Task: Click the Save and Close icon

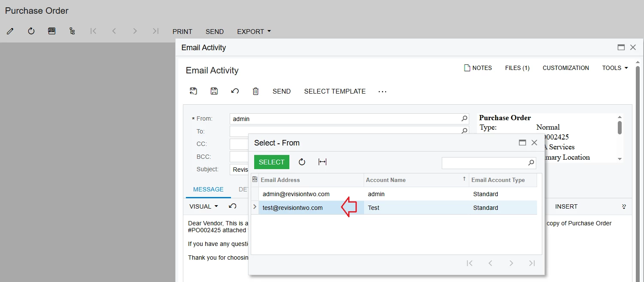Action: pyautogui.click(x=193, y=91)
